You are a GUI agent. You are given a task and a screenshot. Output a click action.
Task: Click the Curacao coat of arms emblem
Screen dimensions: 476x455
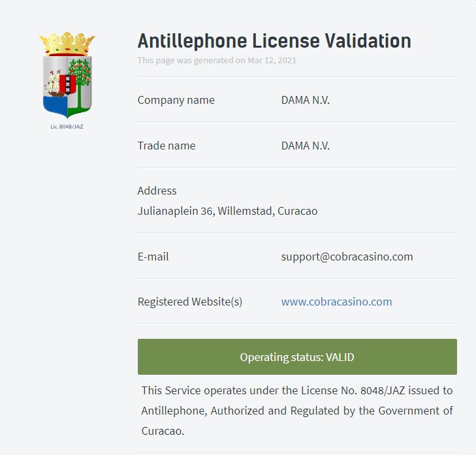pyautogui.click(x=67, y=75)
